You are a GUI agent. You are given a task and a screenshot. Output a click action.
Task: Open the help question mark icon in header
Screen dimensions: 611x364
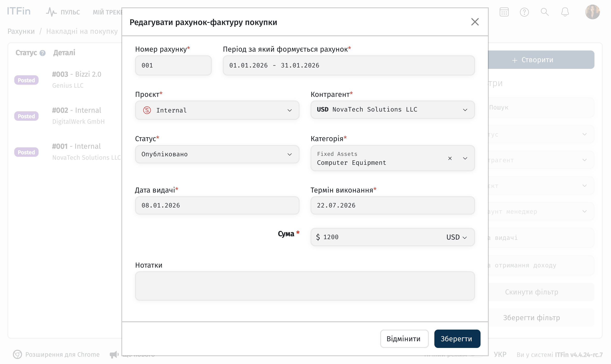point(524,12)
